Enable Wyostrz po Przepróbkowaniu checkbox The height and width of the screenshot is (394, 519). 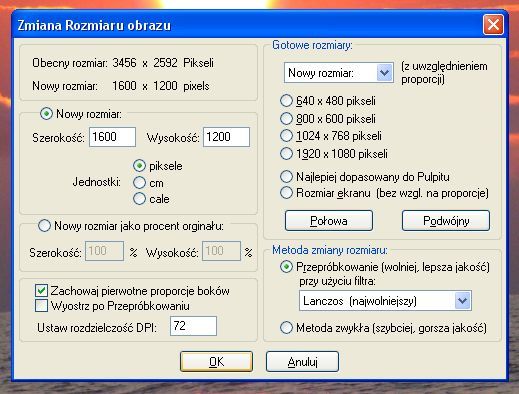pyautogui.click(x=41, y=306)
